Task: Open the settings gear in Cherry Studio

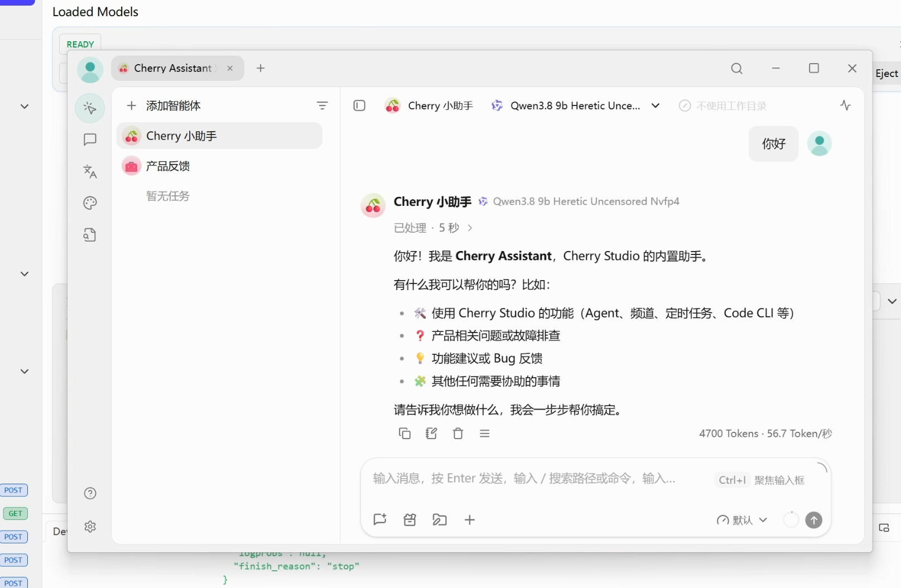Action: (90, 527)
